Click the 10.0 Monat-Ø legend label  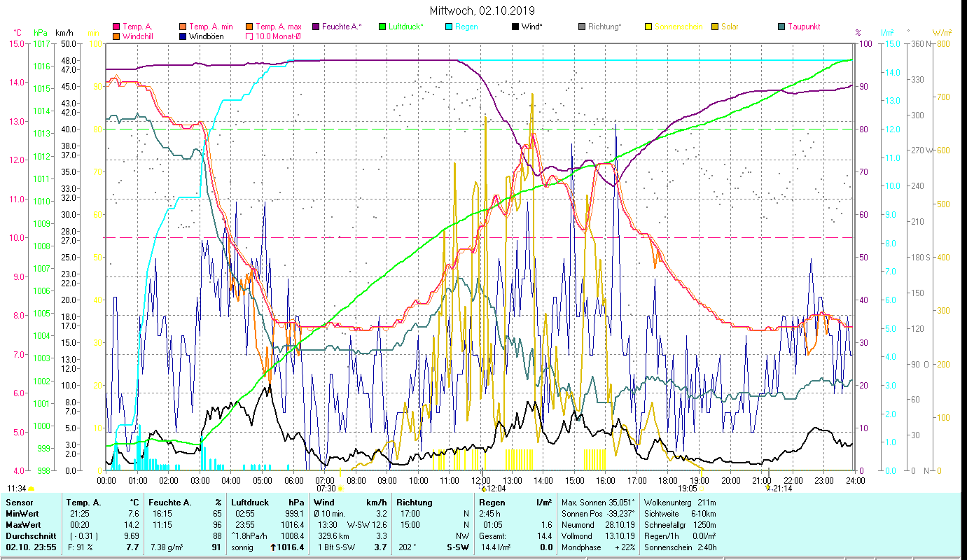tap(278, 36)
